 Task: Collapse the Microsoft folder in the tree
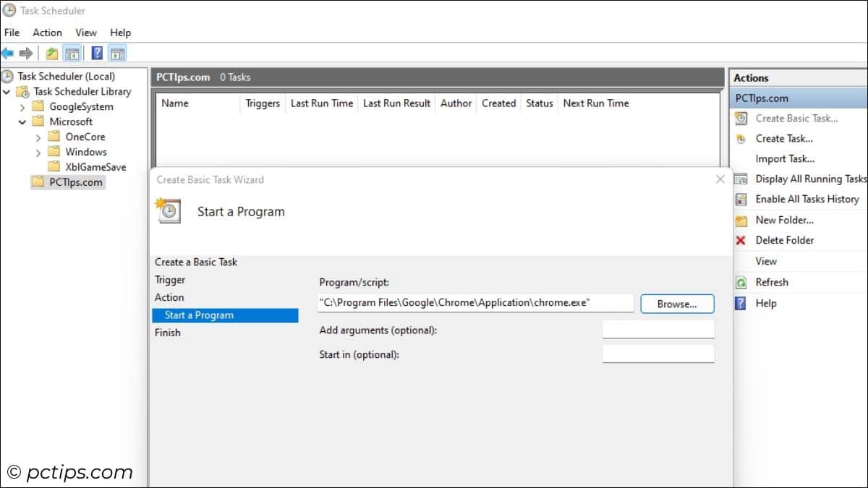click(x=22, y=121)
